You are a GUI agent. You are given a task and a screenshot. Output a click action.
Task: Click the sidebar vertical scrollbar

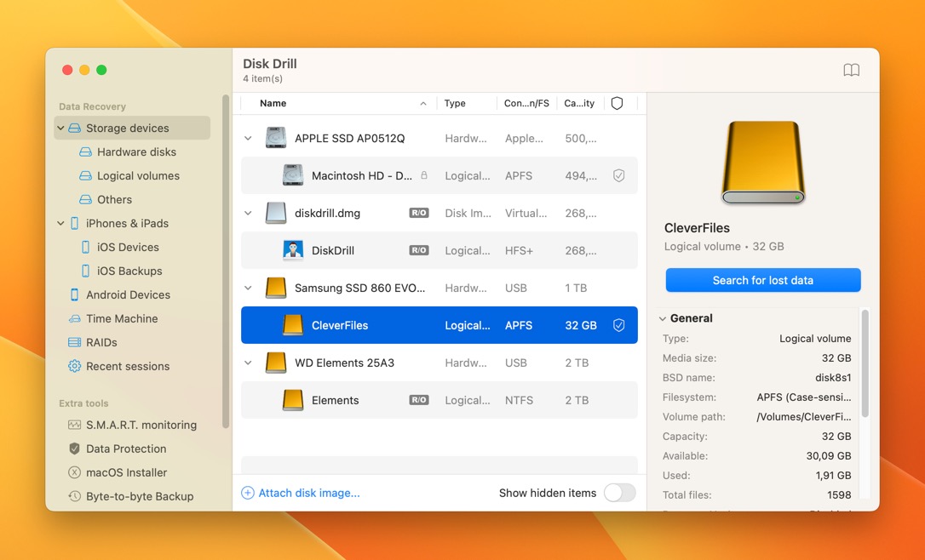pyautogui.click(x=226, y=262)
